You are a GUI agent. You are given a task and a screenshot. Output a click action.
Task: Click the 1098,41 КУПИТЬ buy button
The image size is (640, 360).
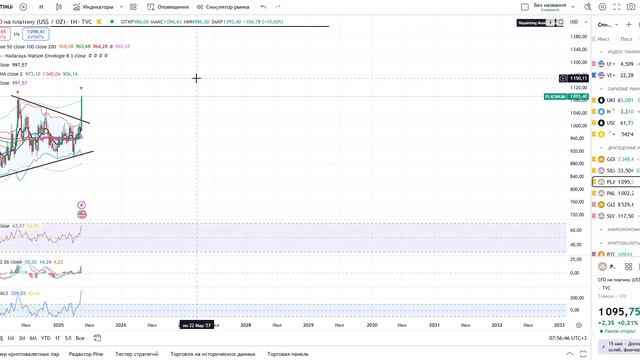[36, 34]
